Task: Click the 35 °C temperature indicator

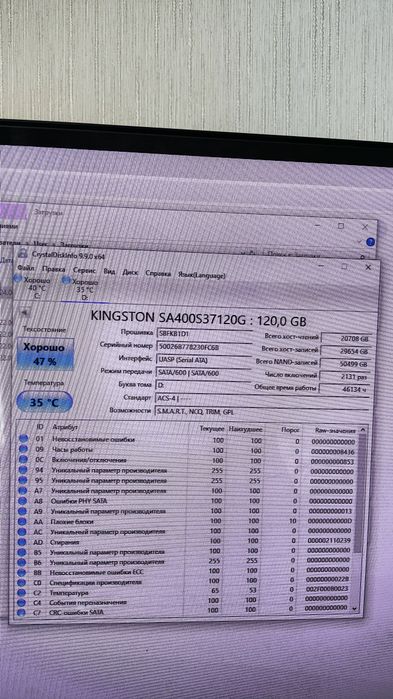Action: 44,402
